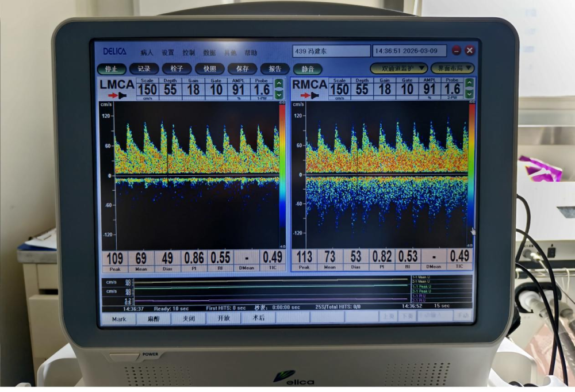575x392 pixels.
Task: Click the RMCA Peak value 113
Action: coord(304,257)
